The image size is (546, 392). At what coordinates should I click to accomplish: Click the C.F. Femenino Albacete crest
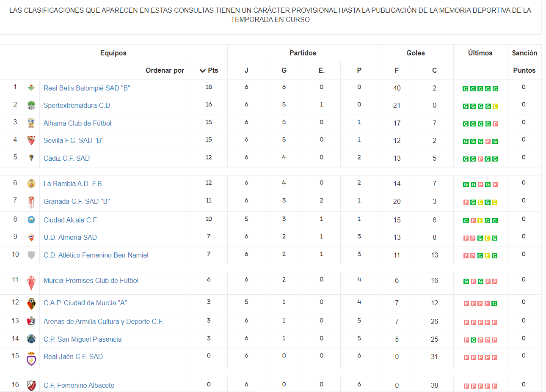[31, 385]
